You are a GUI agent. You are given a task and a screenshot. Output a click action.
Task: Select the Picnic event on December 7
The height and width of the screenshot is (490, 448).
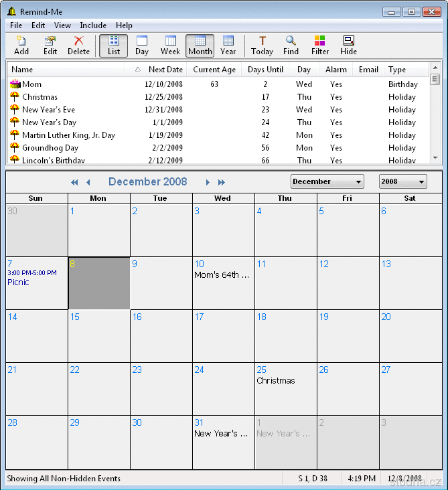(x=19, y=282)
